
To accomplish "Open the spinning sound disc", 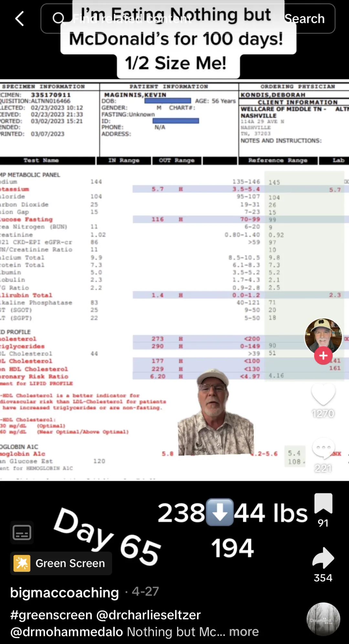I will [x=323, y=619].
